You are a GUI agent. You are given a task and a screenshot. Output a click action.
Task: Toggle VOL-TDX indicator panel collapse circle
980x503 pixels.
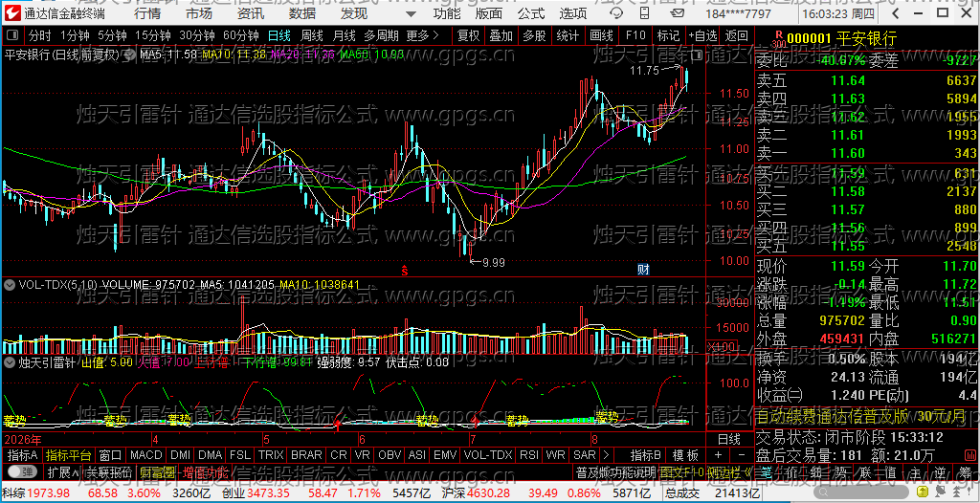point(10,284)
